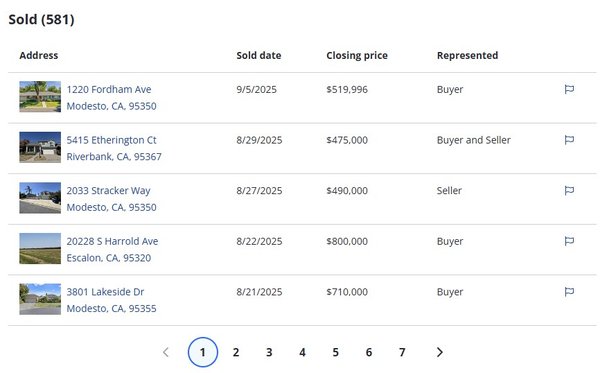The image size is (600, 373).
Task: Open 20228 S Harrold Ave address link
Action: point(112,241)
